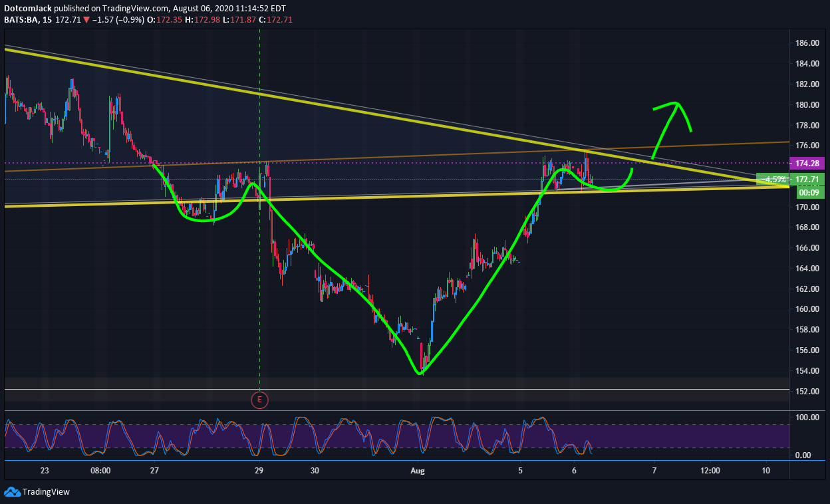The width and height of the screenshot is (830, 504).
Task: Click the earnings 'E' marker below the chart
Action: tap(259, 400)
